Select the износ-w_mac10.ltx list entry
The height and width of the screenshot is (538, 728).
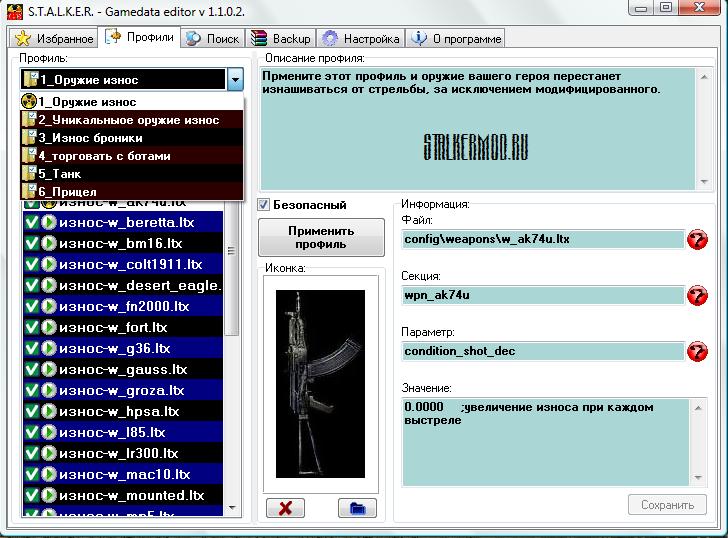click(123, 474)
